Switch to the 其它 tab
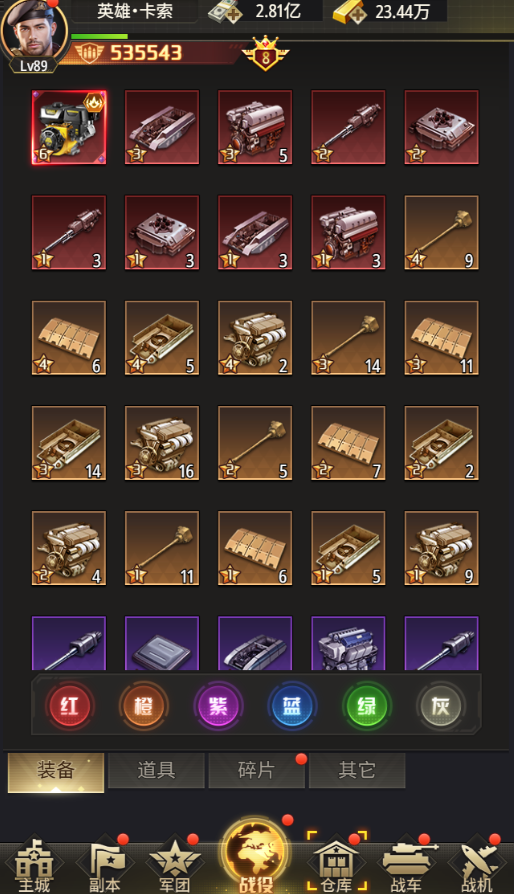The width and height of the screenshot is (514, 894). 357,770
